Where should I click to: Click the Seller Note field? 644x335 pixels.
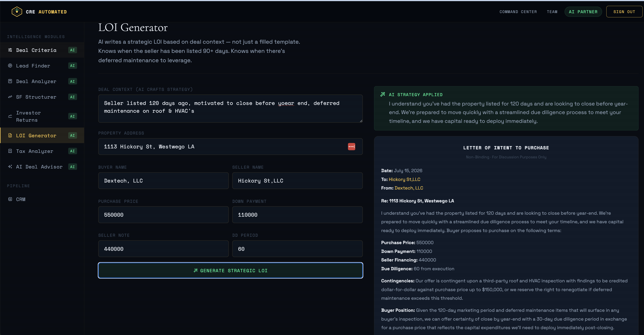(163, 249)
